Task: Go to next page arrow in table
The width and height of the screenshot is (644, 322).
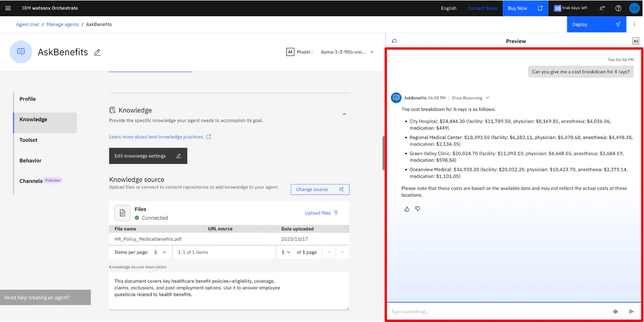Action: (x=343, y=252)
